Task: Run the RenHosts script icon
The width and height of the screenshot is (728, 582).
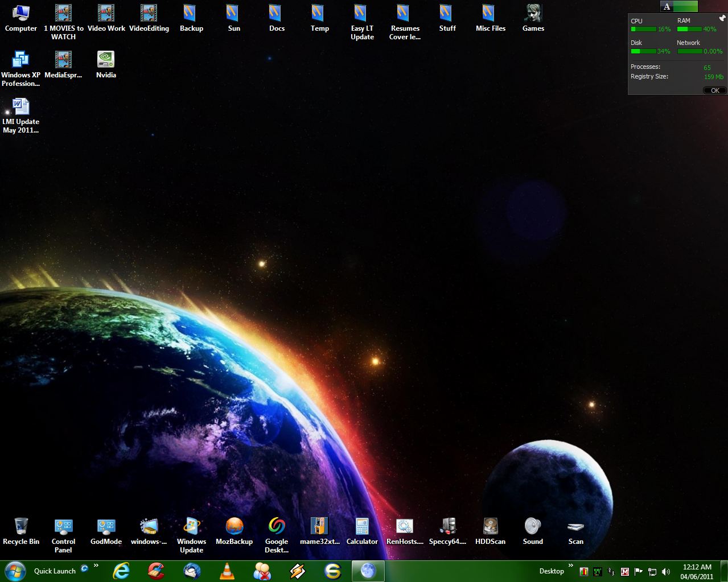Action: [405, 531]
